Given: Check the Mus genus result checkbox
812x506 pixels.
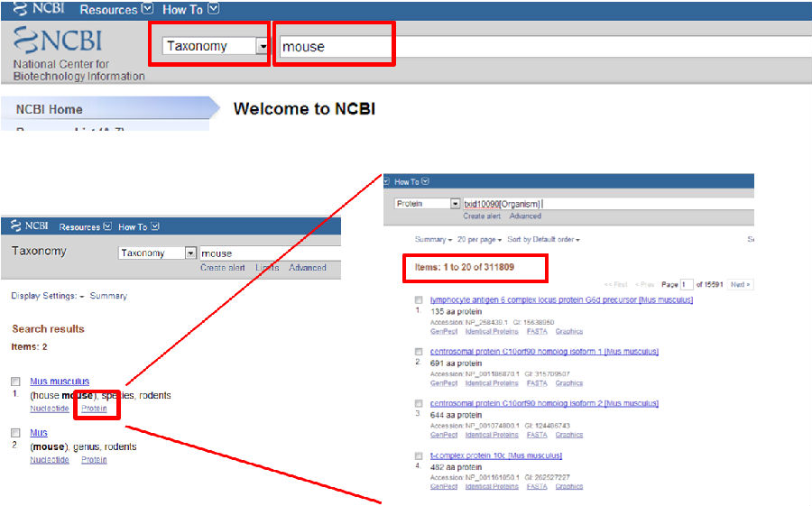Looking at the screenshot, I should click(15, 433).
